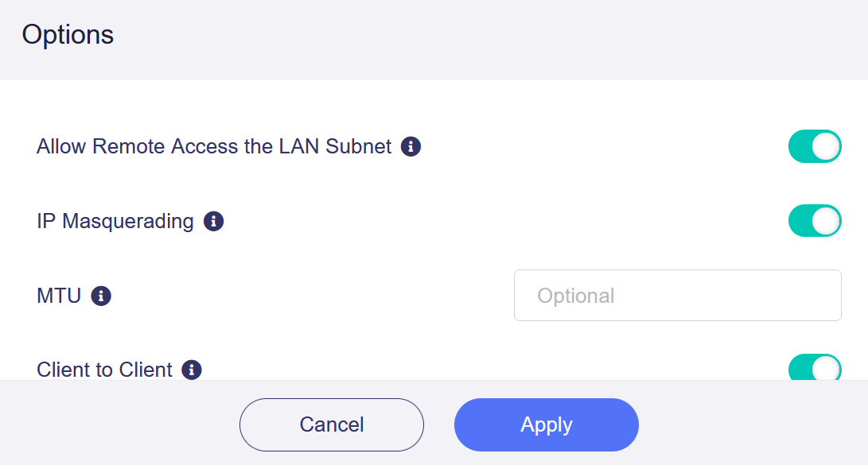Click the Optional placeholder text in MTU box

(576, 296)
